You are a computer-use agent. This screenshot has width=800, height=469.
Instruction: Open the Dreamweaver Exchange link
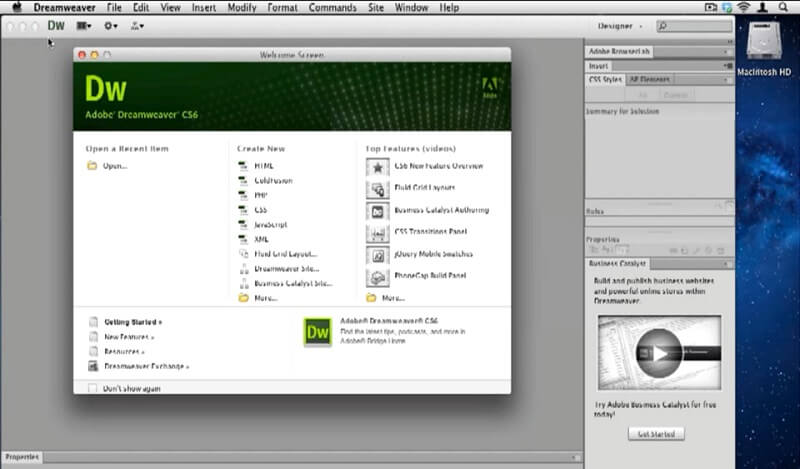[x=146, y=366]
